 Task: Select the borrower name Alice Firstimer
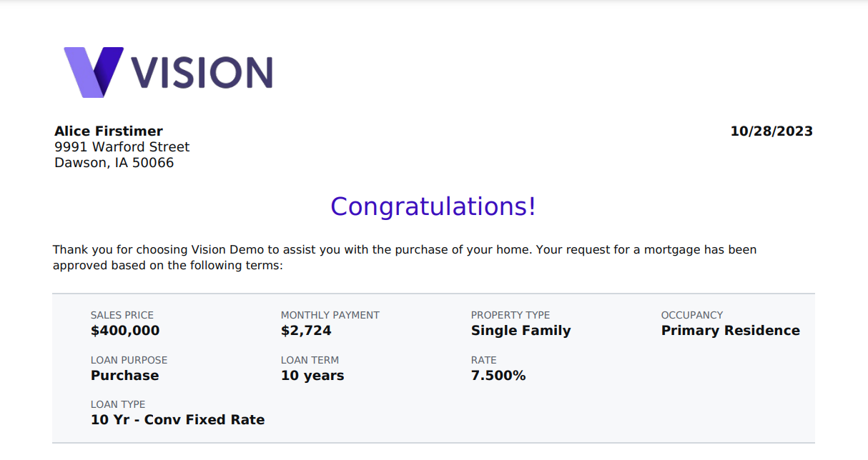109,131
